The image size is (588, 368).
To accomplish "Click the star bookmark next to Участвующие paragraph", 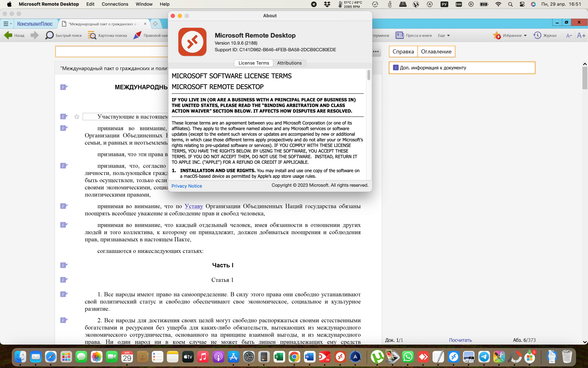I will pyautogui.click(x=77, y=117).
